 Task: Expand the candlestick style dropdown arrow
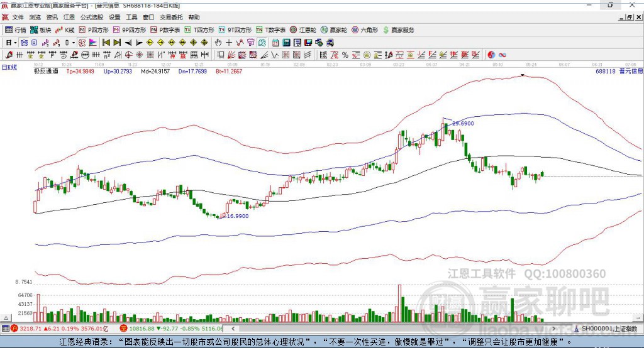74,43
